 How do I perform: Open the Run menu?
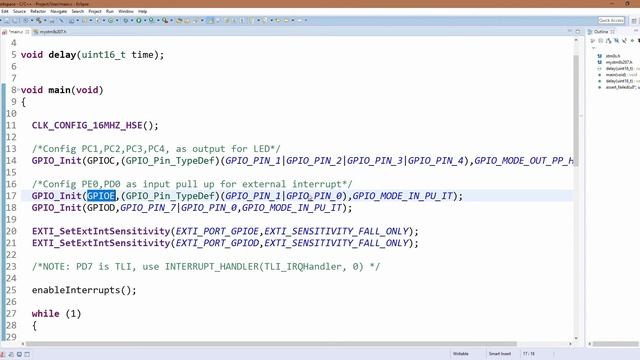coord(110,11)
